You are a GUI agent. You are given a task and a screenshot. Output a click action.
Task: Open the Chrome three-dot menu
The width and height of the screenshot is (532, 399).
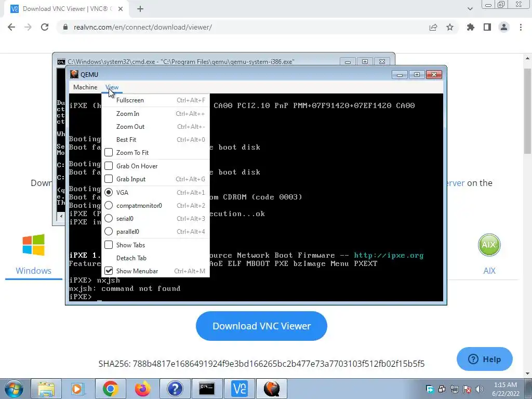(521, 27)
